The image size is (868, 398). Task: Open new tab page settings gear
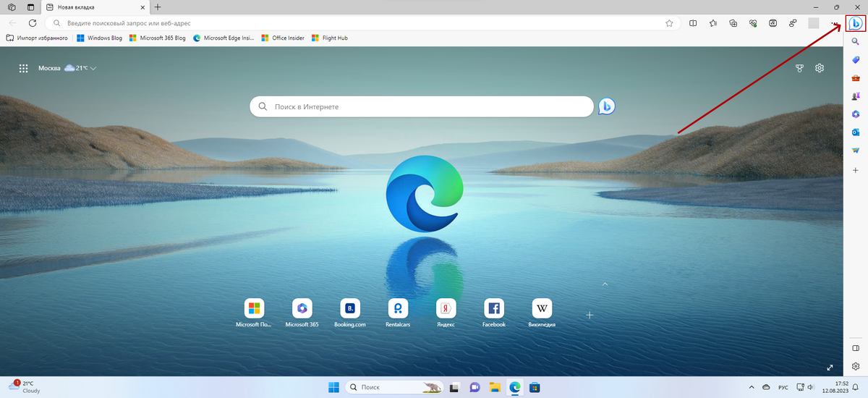tap(820, 68)
